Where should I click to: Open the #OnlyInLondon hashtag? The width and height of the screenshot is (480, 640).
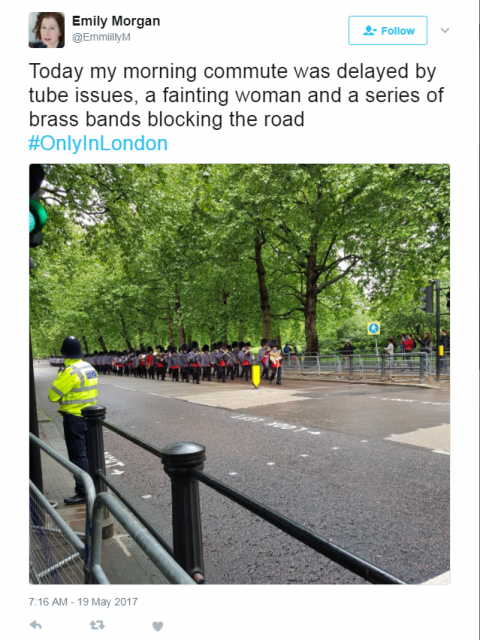tap(98, 143)
